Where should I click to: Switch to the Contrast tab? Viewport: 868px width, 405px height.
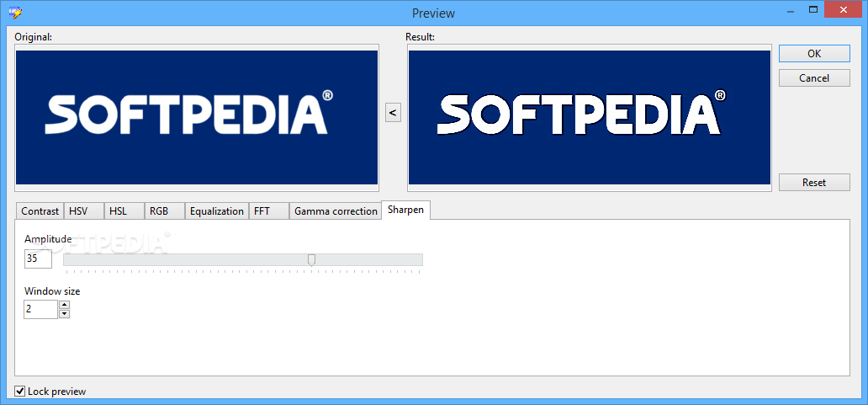[x=40, y=211]
